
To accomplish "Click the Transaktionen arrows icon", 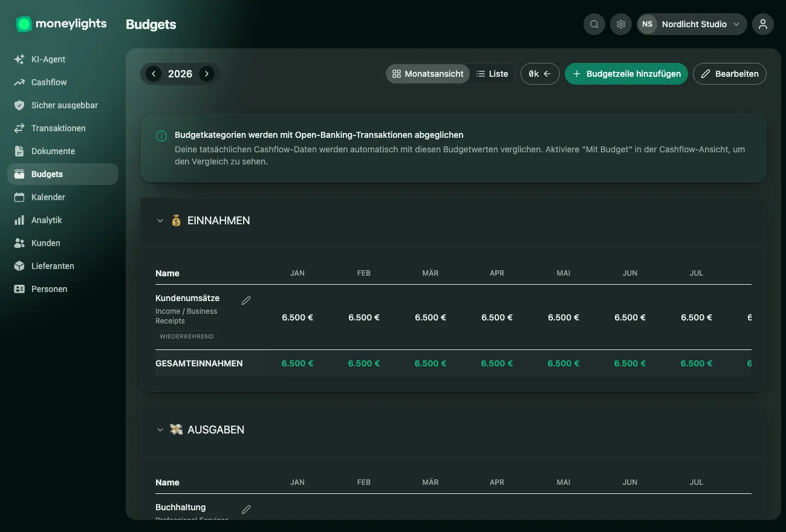I will pyautogui.click(x=19, y=128).
